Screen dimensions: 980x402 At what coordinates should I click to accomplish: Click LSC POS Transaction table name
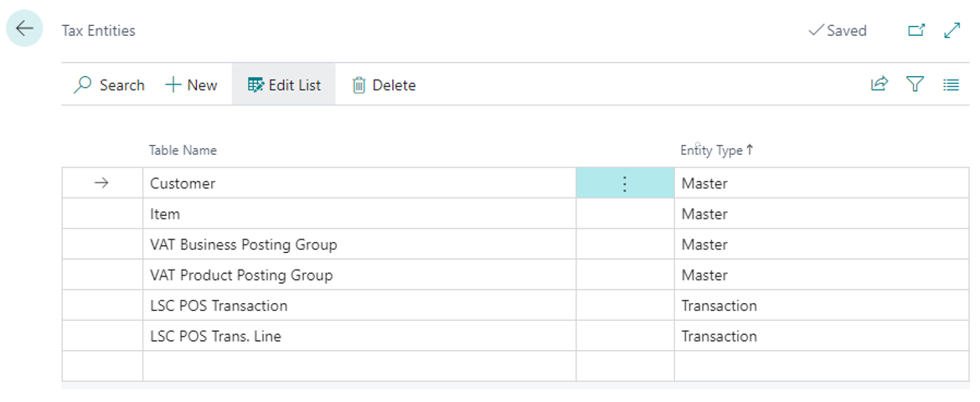tap(218, 306)
